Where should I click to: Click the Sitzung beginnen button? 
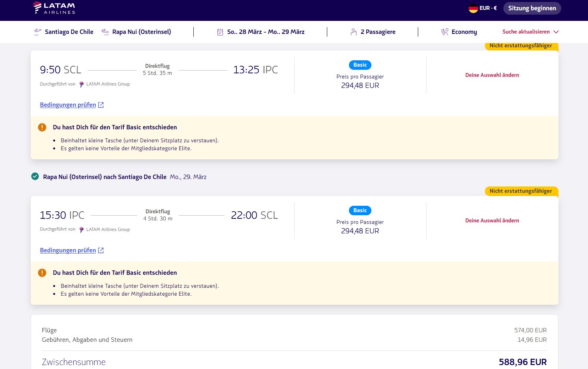point(532,8)
